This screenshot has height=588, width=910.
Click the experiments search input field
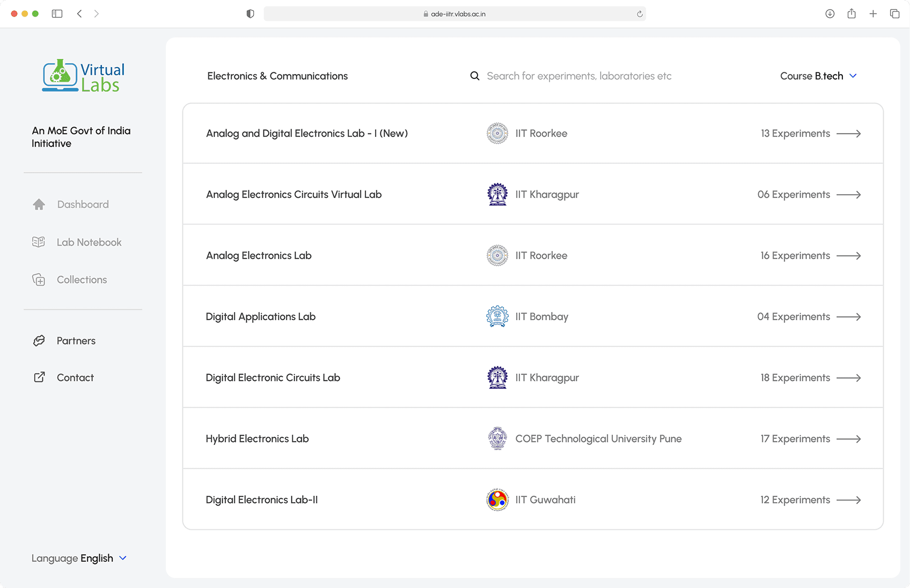pyautogui.click(x=579, y=76)
